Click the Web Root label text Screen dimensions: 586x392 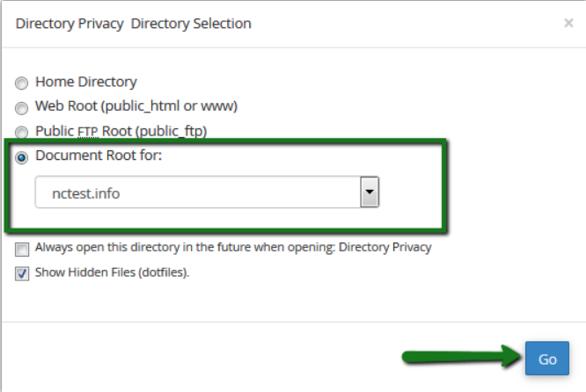point(136,106)
